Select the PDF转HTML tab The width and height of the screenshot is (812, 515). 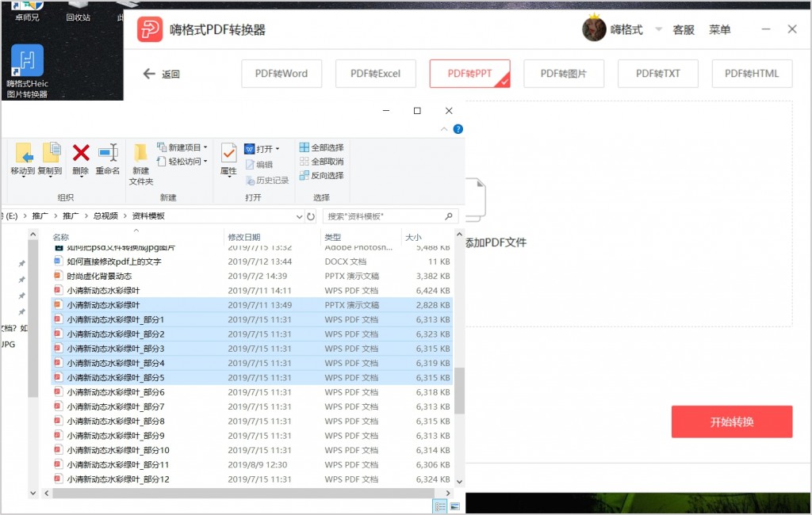tap(752, 74)
